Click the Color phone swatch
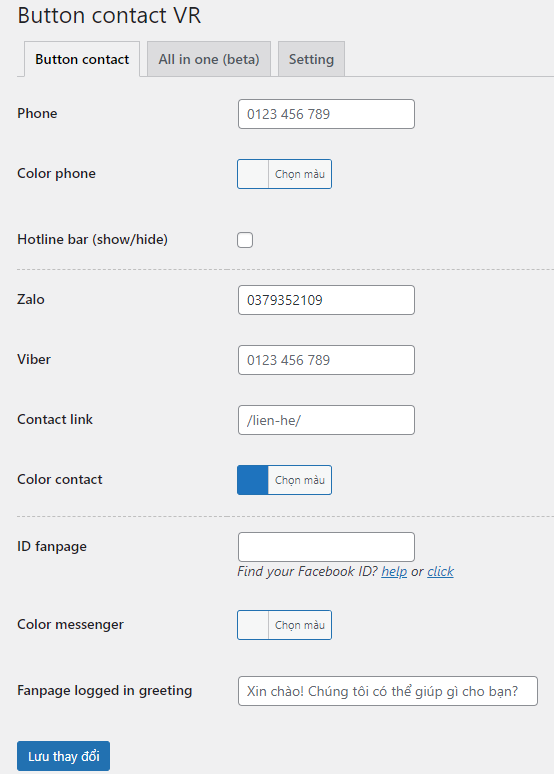 253,174
